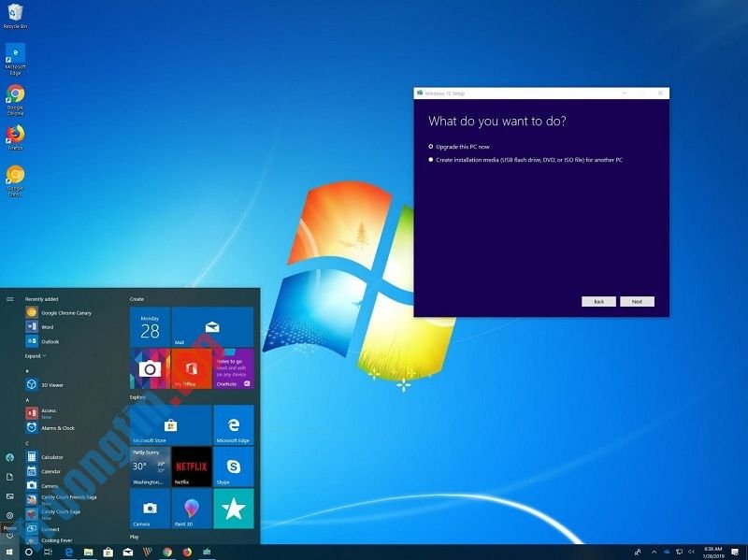748x560 pixels.
Task: Click Next in Windows 10 Setup
Action: (x=638, y=302)
